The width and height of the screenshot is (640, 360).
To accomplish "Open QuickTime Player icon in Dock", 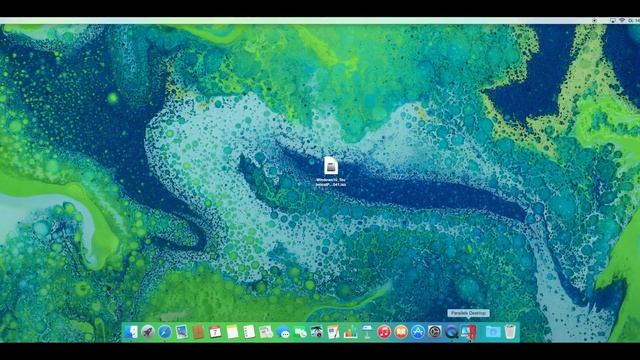I will (451, 332).
